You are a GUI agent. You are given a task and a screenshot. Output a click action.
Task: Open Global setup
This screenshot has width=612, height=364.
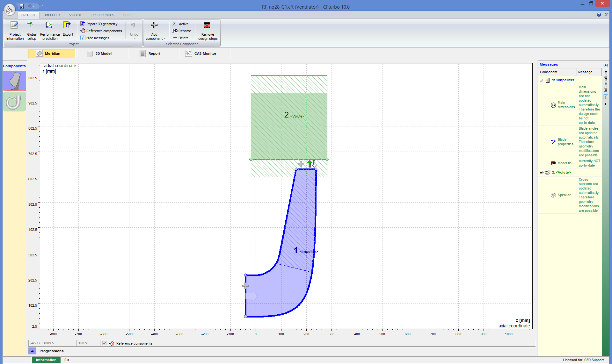[x=32, y=31]
